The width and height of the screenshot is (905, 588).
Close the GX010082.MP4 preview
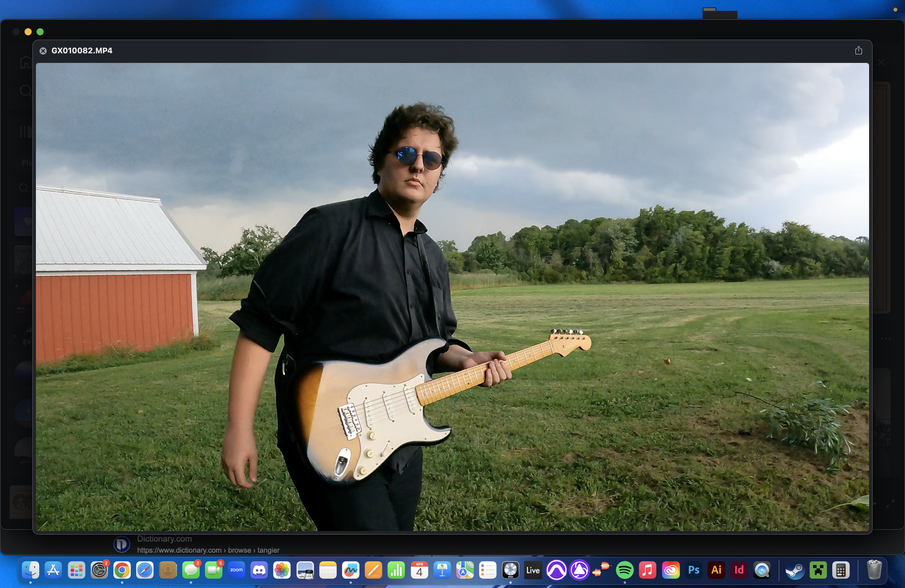coord(43,51)
